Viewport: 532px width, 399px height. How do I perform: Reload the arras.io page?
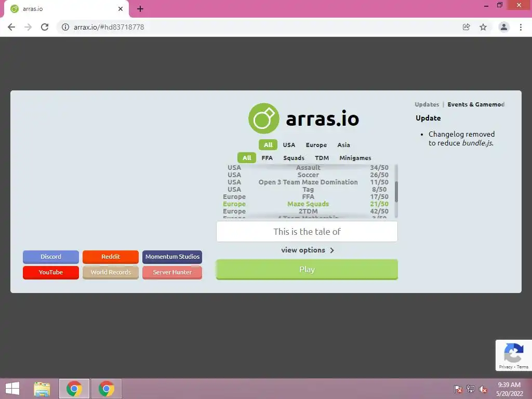tap(45, 27)
